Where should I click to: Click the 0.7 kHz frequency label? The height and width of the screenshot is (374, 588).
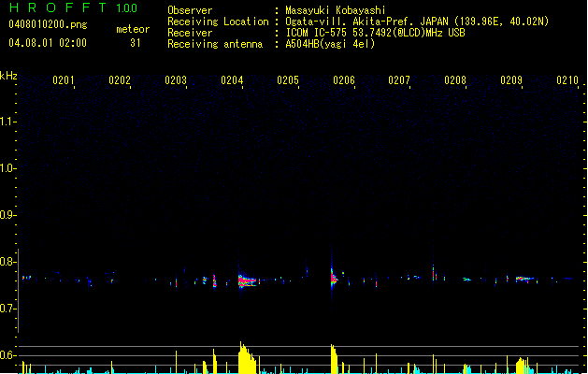coord(7,309)
